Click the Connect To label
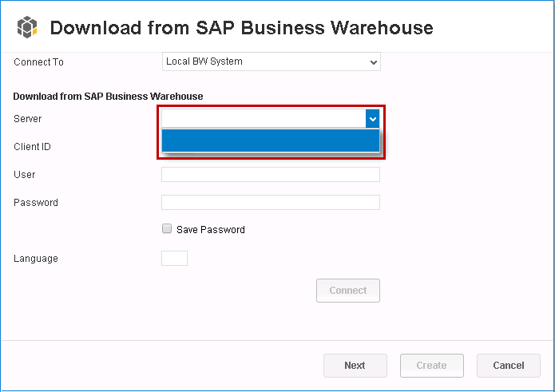 coord(38,62)
